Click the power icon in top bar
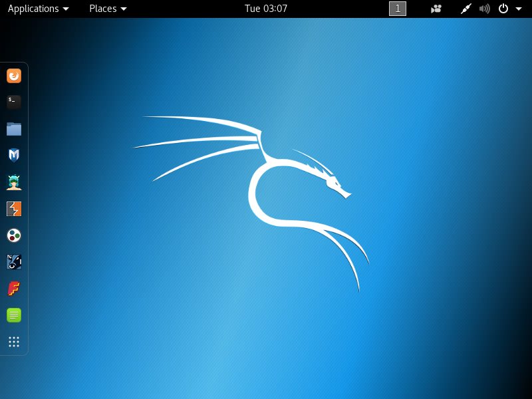The image size is (532, 399). point(503,9)
